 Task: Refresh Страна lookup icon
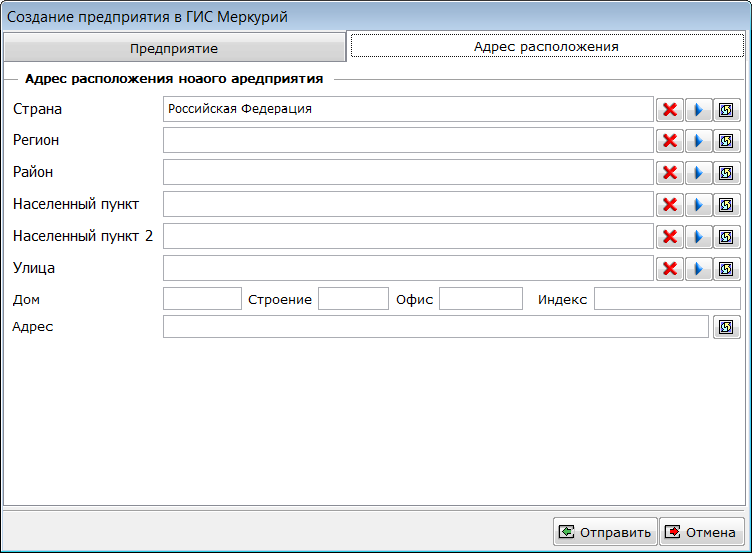(x=727, y=110)
